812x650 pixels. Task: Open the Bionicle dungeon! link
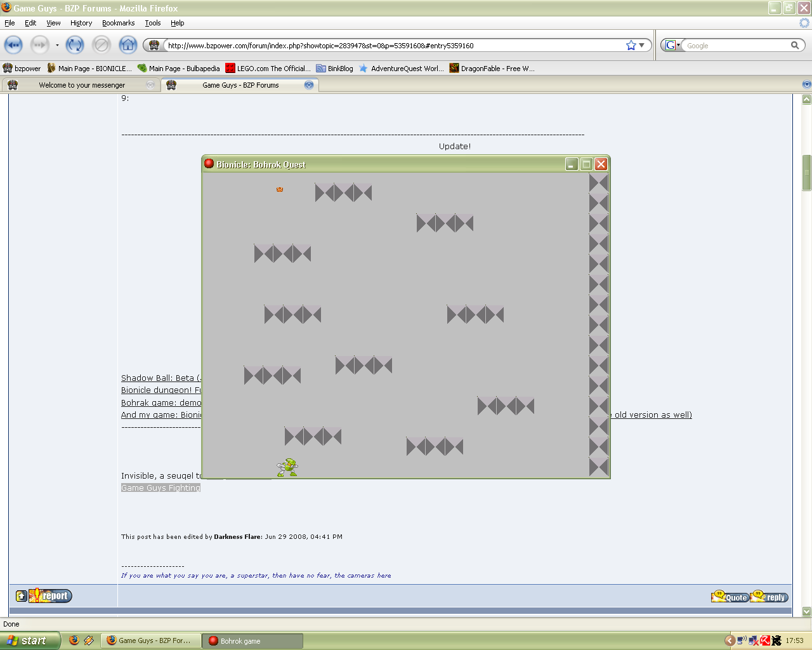point(161,390)
